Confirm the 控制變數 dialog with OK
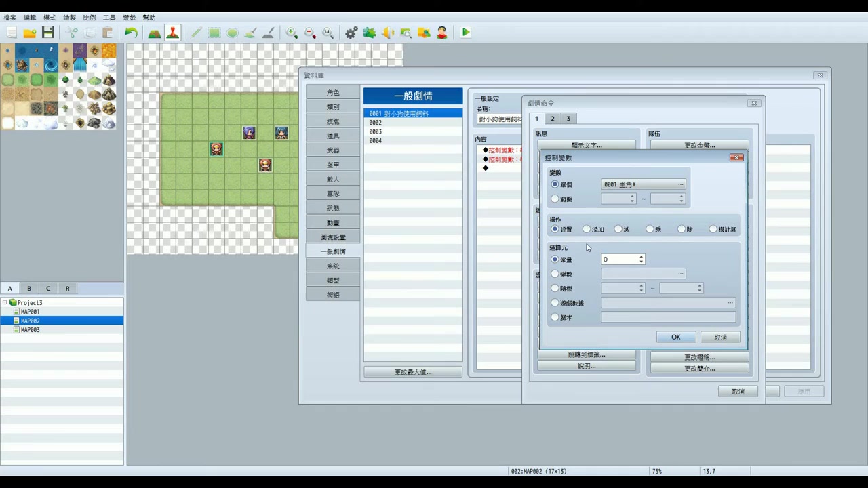 coord(675,338)
